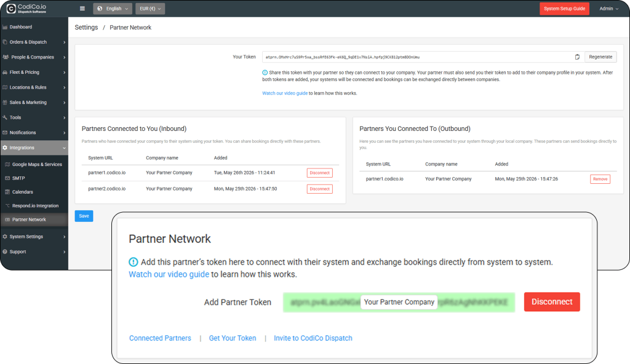Click the Regenerate token button

(x=600, y=57)
